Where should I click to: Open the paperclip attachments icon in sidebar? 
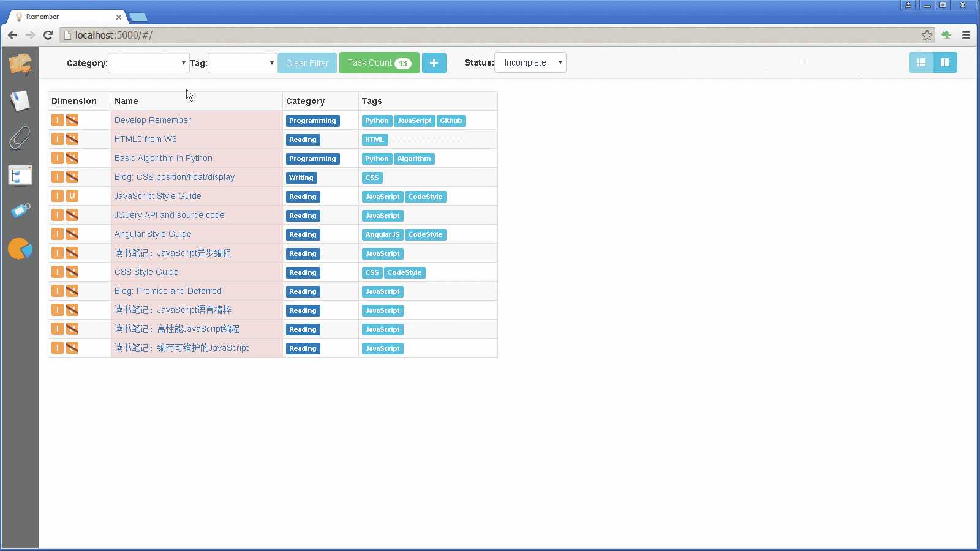click(x=20, y=138)
